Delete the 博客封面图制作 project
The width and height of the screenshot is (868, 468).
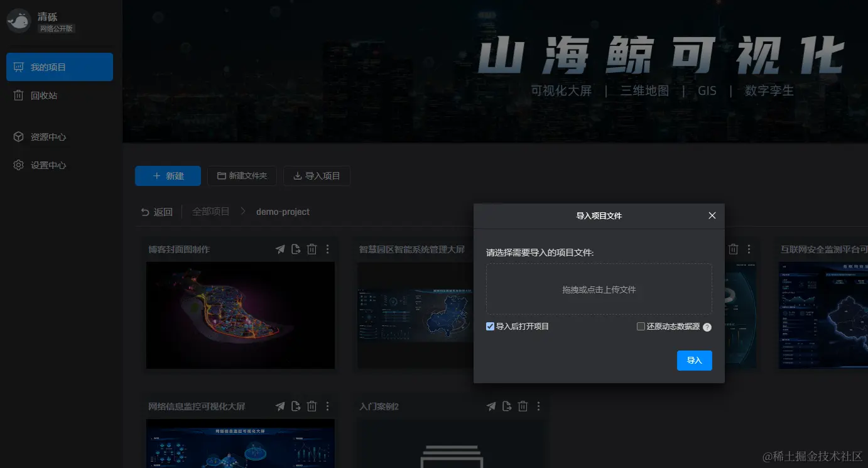[312, 249]
